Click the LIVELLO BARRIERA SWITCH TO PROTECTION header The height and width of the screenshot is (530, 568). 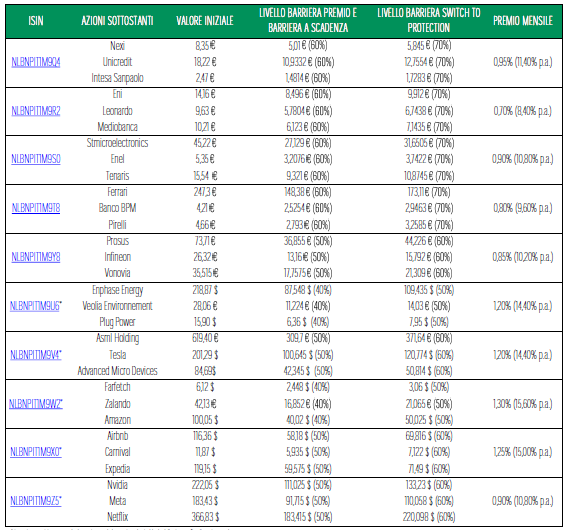(429, 20)
